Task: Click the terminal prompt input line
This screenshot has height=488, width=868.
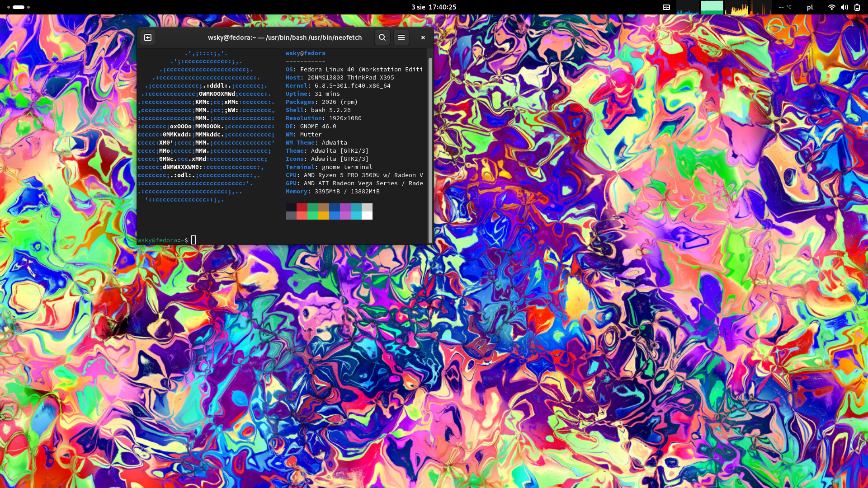Action: 271,240
